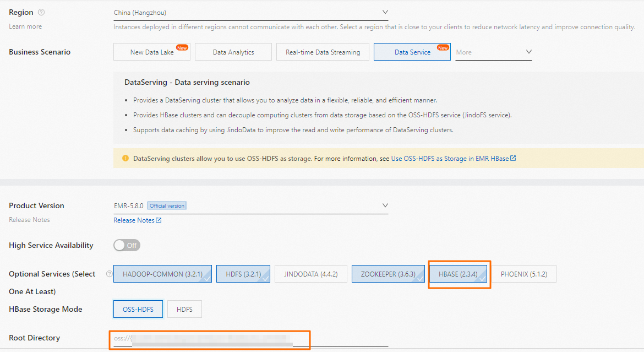This screenshot has width=644, height=352.
Task: Click the New badge on New Data Lake
Action: [x=182, y=47]
